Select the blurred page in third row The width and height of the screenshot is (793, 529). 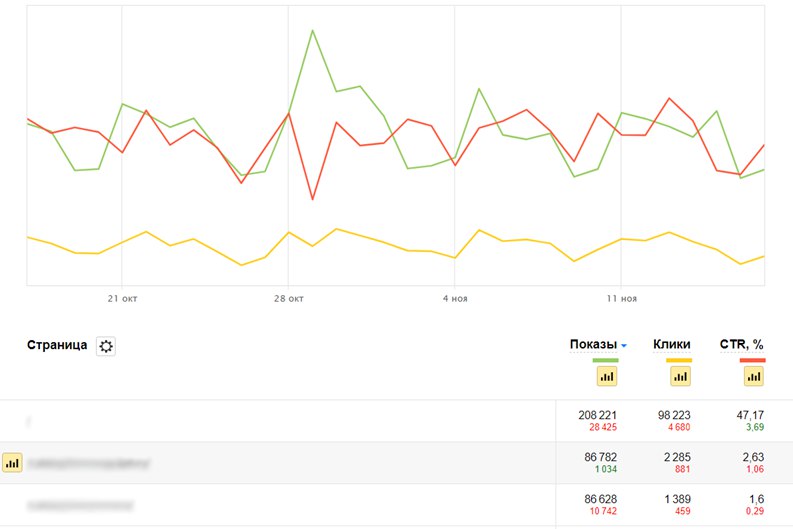coord(80,506)
